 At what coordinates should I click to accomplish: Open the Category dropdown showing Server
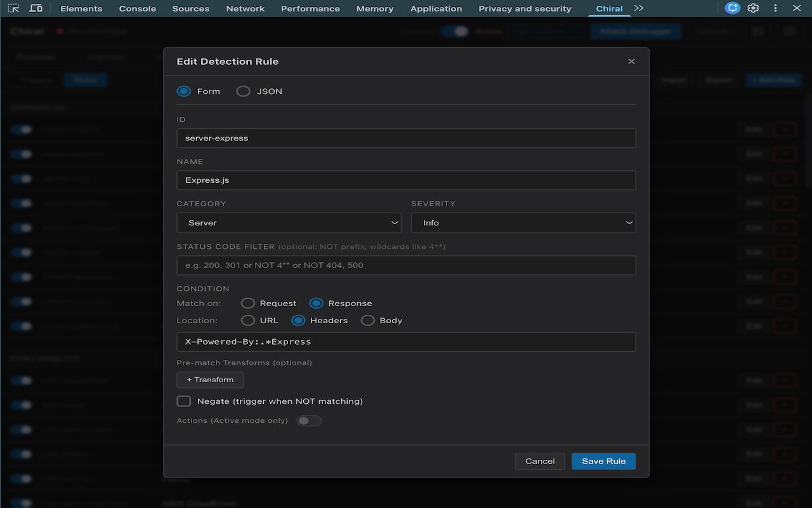tap(289, 223)
